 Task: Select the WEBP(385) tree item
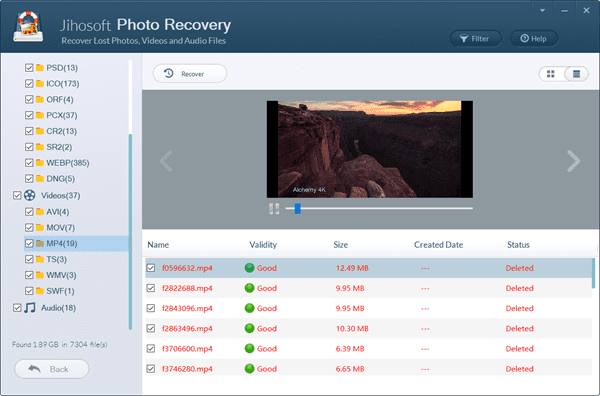click(68, 163)
